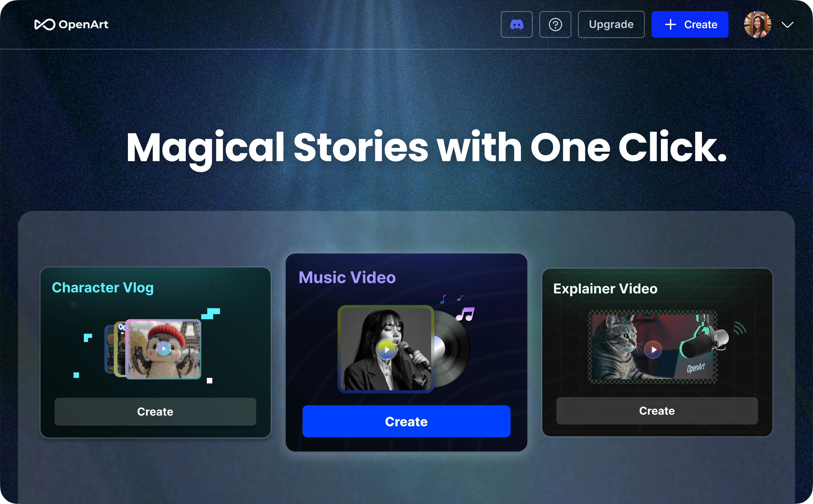Screen dimensions: 813x504
Task: Open the cat Explainer Video thumbnail
Action: pos(653,347)
